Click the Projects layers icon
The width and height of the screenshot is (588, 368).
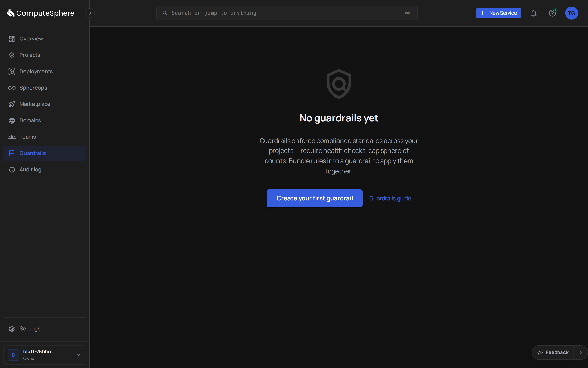(12, 55)
